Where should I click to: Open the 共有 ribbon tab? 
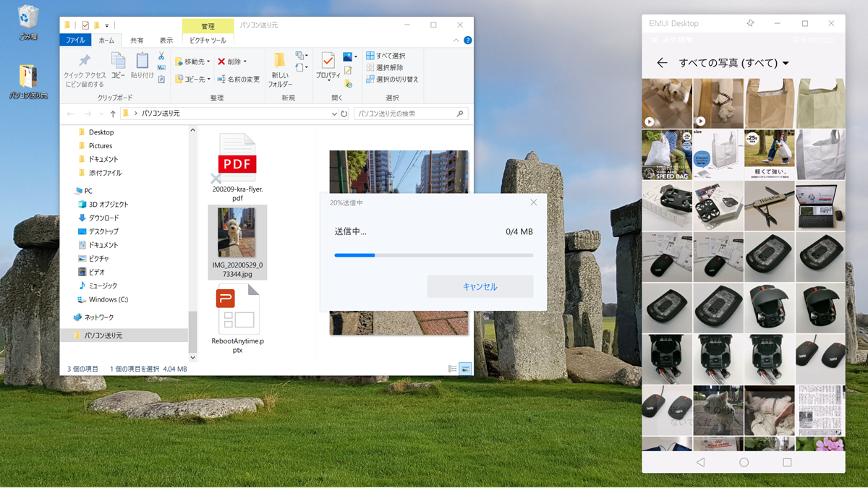pyautogui.click(x=136, y=40)
